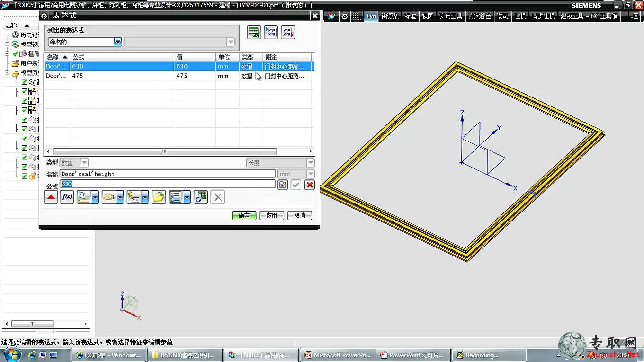This screenshot has height=362, width=644.
Task: Switch to the Lyn tab
Action: 371,16
